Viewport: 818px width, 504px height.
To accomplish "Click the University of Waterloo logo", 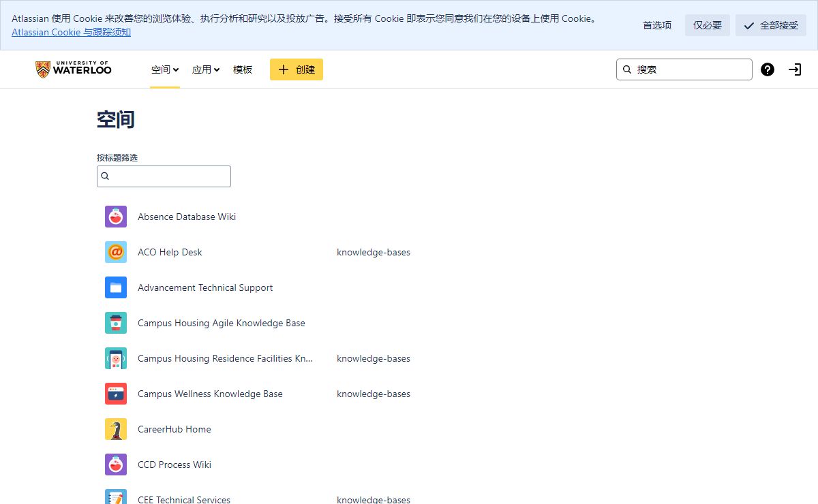I will click(x=74, y=69).
